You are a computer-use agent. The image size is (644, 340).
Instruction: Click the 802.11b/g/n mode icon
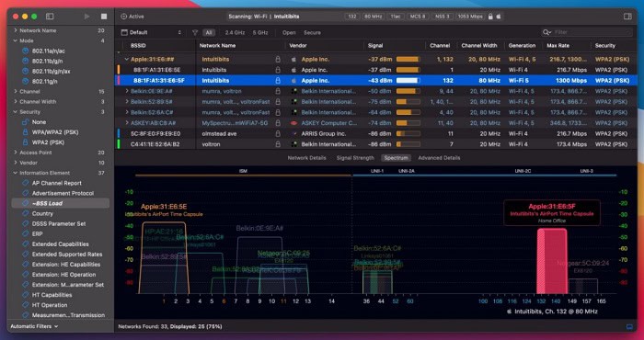pos(26,62)
